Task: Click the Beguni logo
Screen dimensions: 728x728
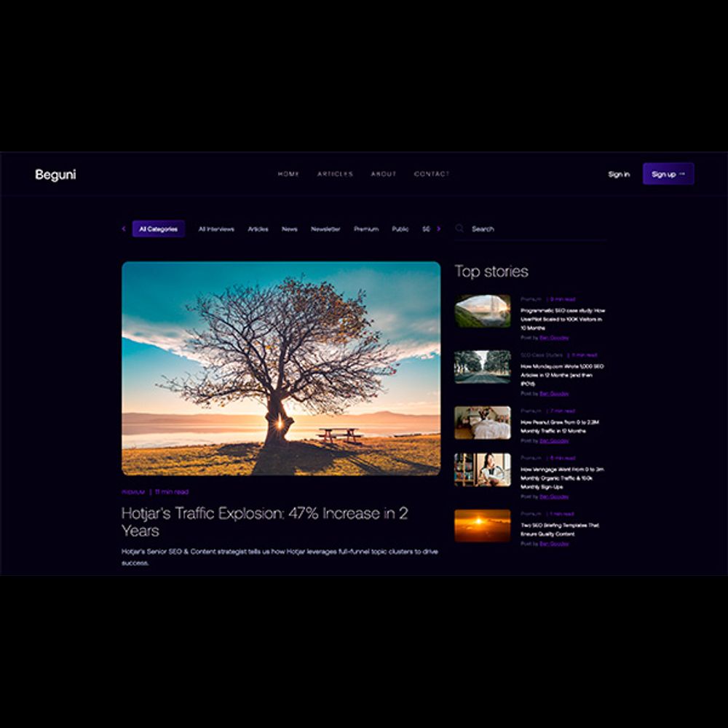Action: (55, 175)
